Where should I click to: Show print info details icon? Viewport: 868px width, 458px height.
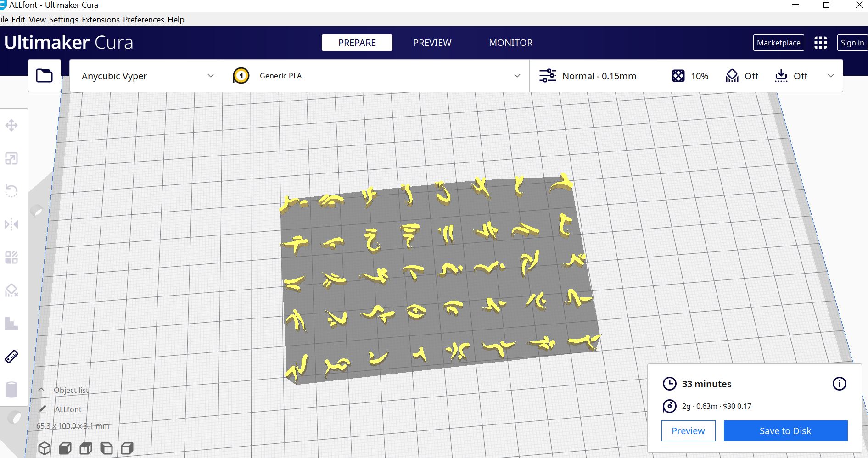(840, 384)
